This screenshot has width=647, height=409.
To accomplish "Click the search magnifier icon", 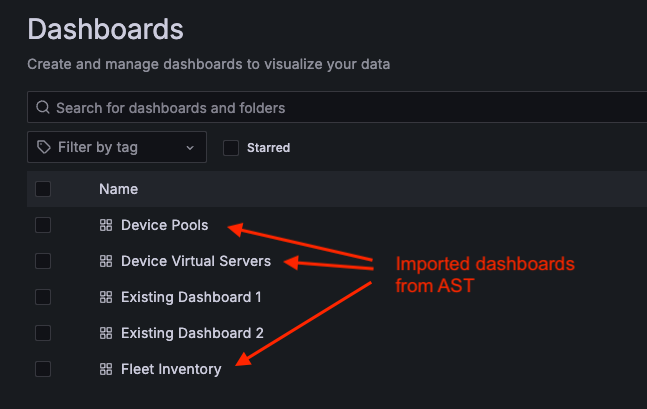I will pos(43,108).
